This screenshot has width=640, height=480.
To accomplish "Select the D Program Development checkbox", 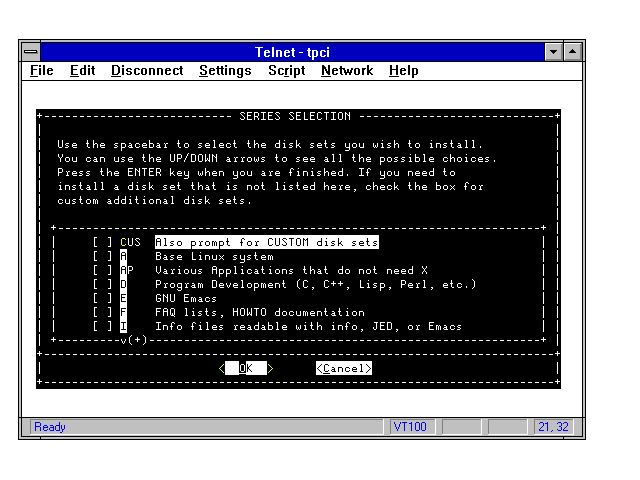I will [x=102, y=285].
